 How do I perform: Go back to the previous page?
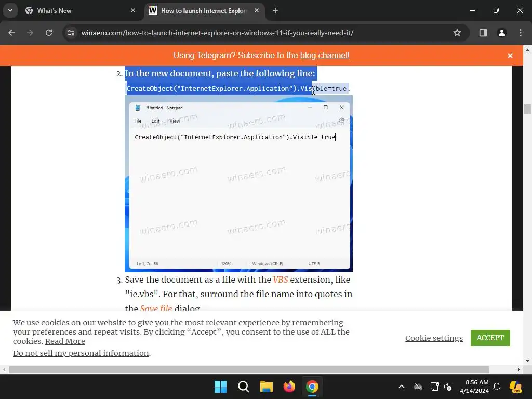click(11, 33)
